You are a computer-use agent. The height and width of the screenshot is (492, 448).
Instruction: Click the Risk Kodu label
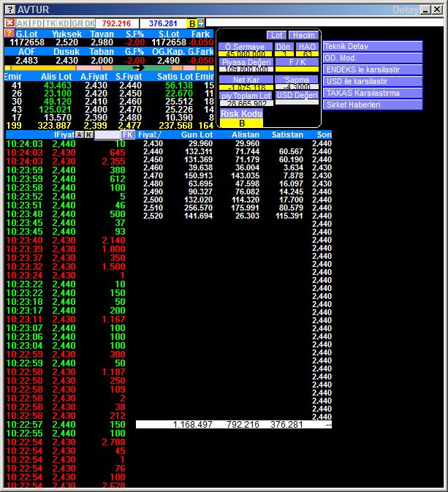[242, 113]
